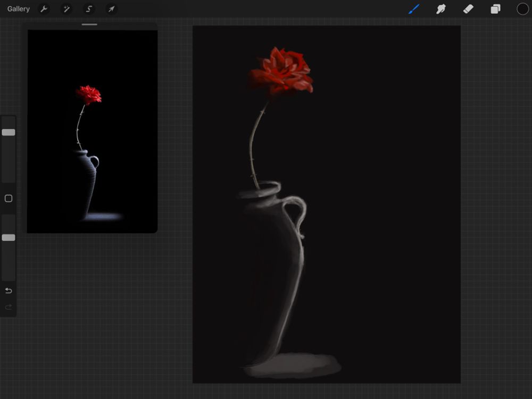Image resolution: width=532 pixels, height=399 pixels.
Task: Select the Paint brush tool
Action: [x=414, y=9]
